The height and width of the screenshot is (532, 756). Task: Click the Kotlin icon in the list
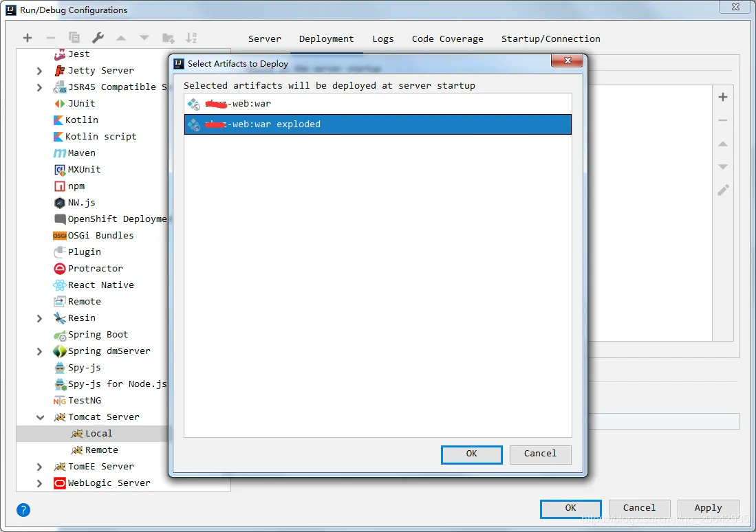pos(58,120)
